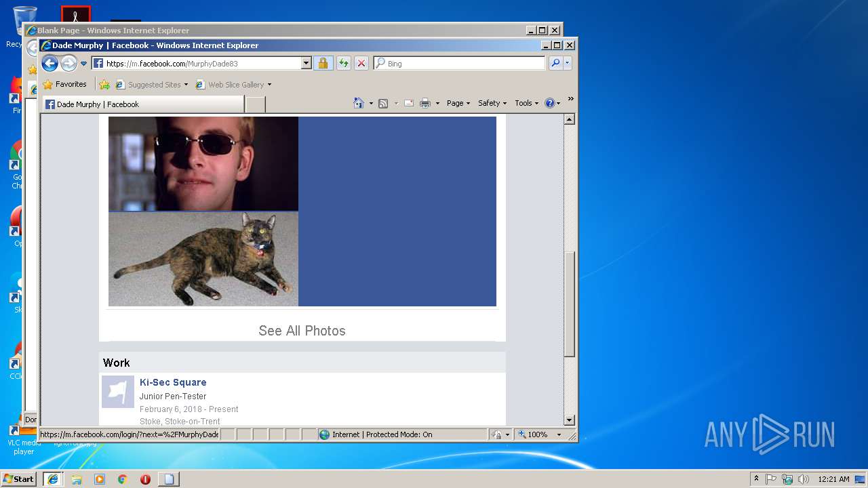Open the recent pages dropdown arrow

84,64
